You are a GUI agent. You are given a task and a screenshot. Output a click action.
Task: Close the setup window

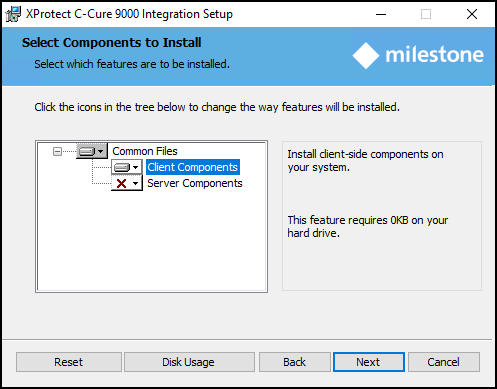[472, 14]
